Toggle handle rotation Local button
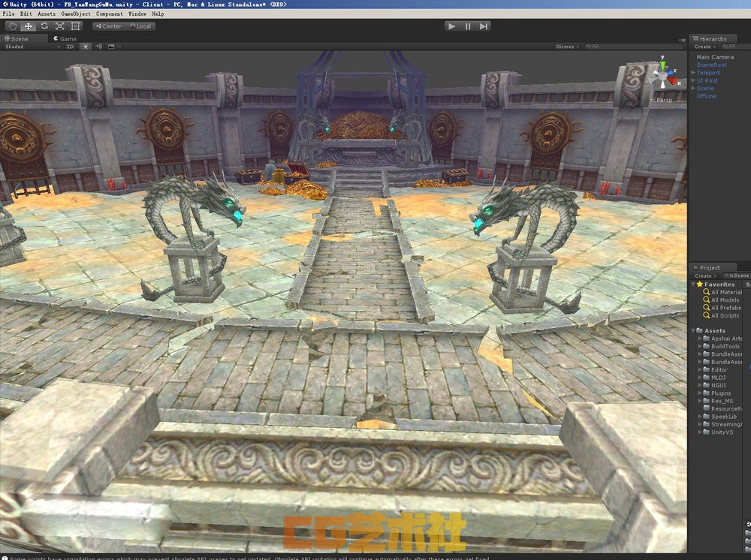The image size is (751, 560). (x=140, y=26)
